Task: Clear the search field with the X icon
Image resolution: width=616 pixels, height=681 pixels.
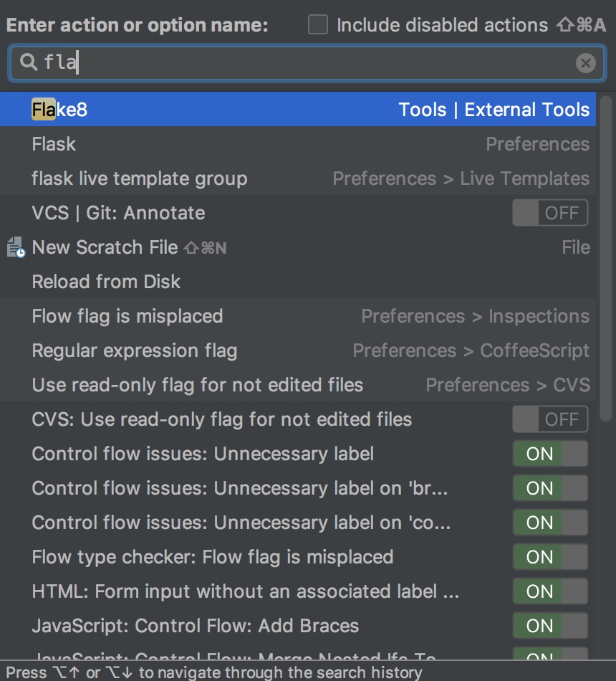Action: [585, 63]
